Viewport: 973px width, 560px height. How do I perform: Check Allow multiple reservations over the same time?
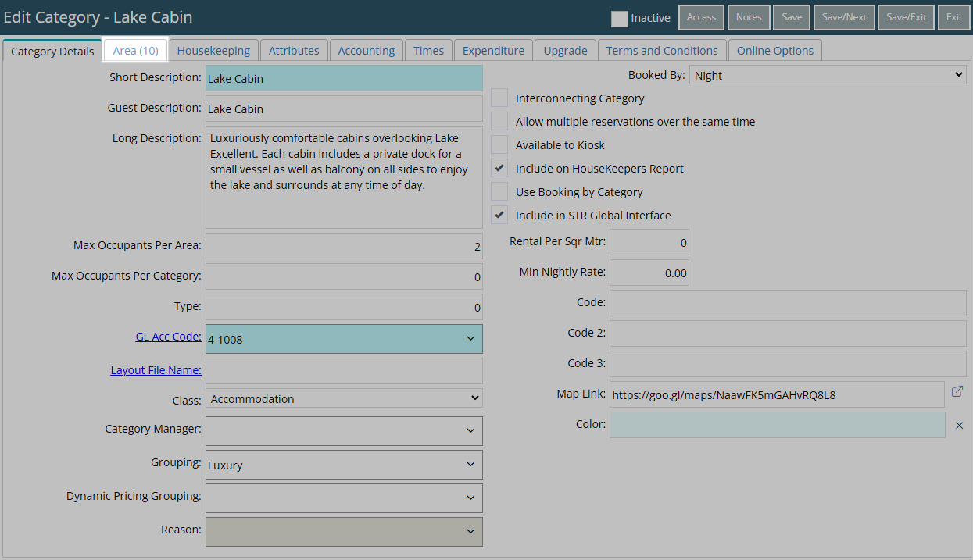click(499, 122)
